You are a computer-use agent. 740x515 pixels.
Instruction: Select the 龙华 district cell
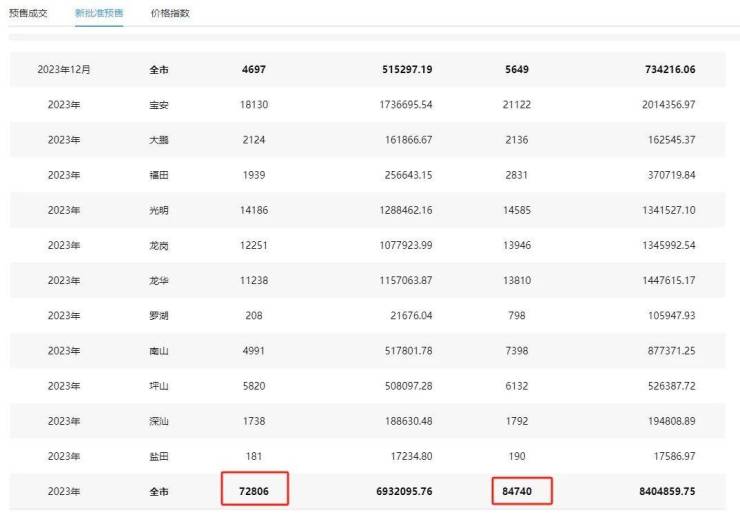159,281
